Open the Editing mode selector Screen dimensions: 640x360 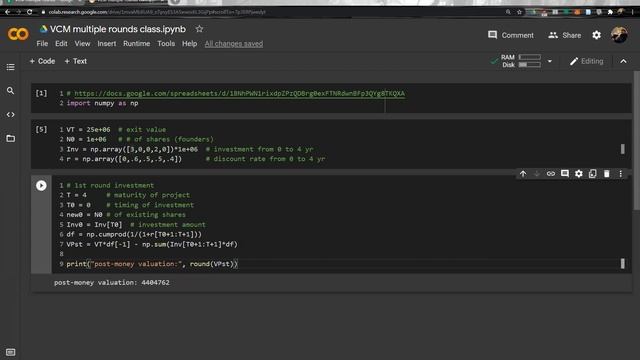587,61
